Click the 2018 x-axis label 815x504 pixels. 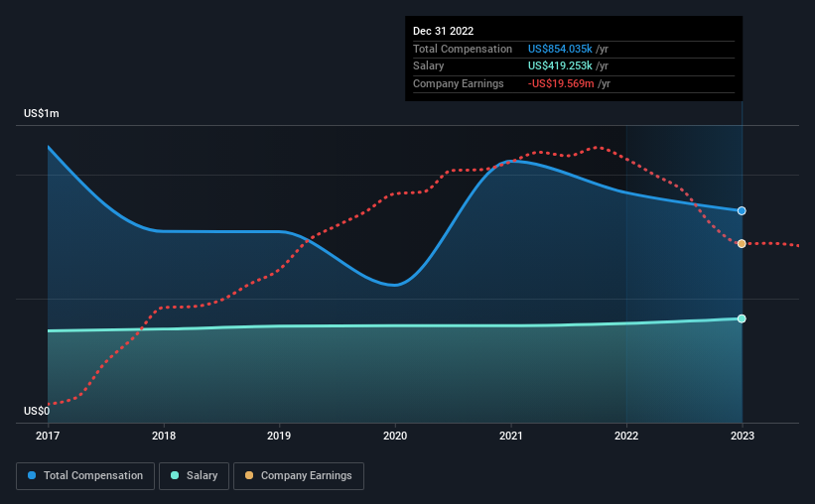(164, 436)
